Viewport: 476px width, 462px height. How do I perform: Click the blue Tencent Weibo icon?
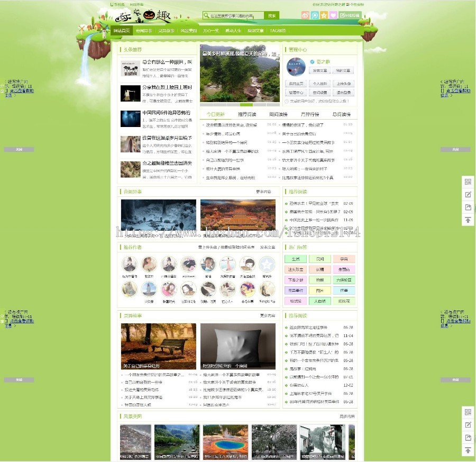coord(315,15)
